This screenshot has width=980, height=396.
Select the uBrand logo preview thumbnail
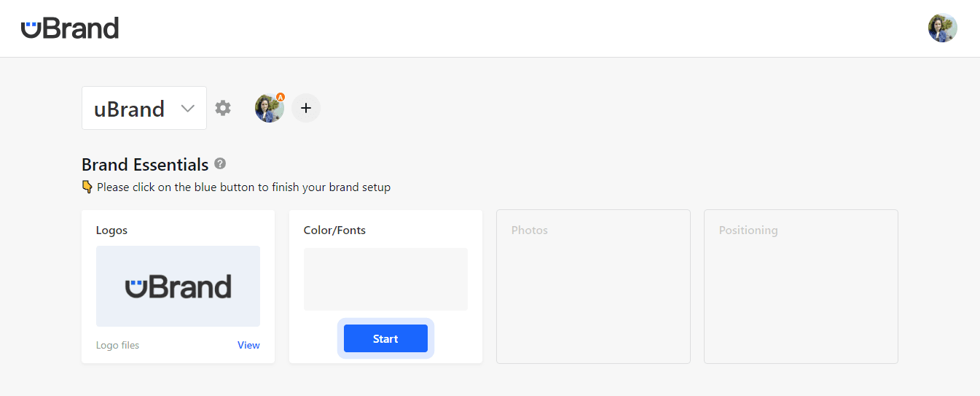178,286
